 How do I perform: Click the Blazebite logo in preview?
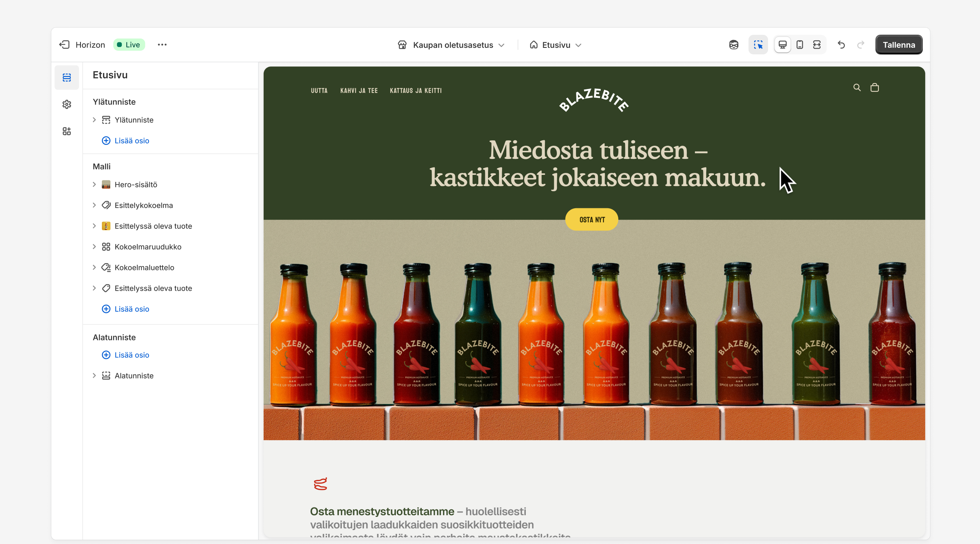pos(593,100)
